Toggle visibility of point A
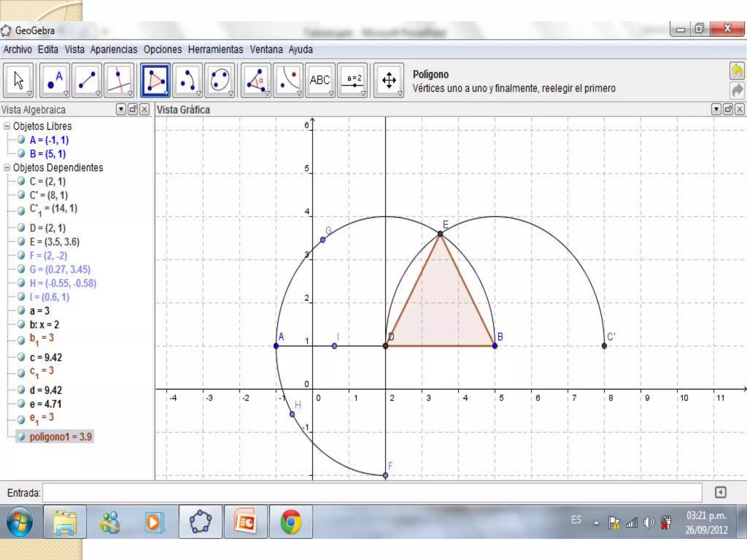This screenshot has height=560, width=747. [22, 140]
